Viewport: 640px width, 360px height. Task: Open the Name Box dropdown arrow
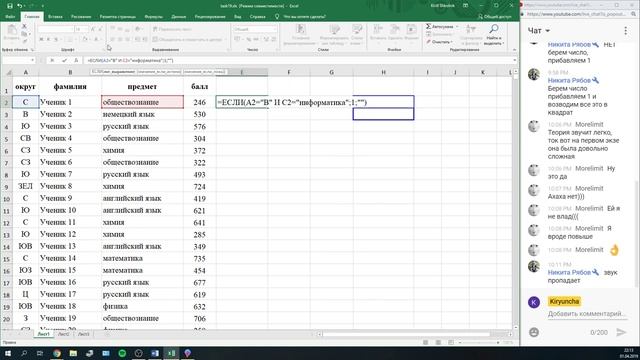(x=32, y=60)
